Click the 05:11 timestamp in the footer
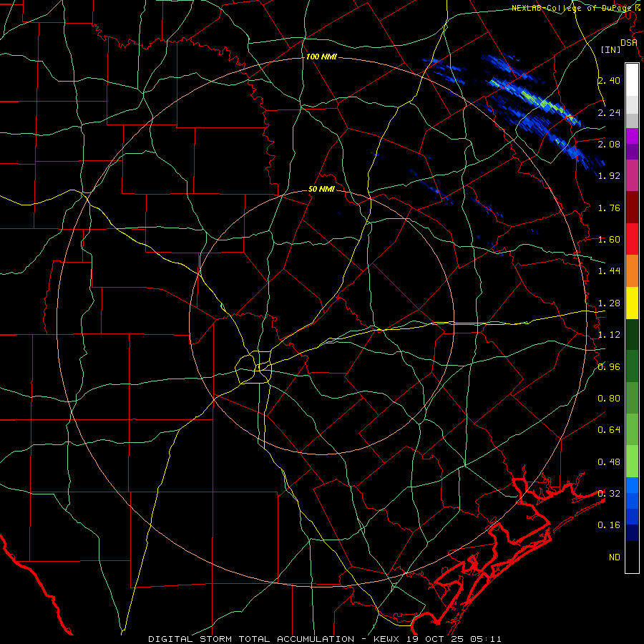644x644 pixels. coord(487,639)
